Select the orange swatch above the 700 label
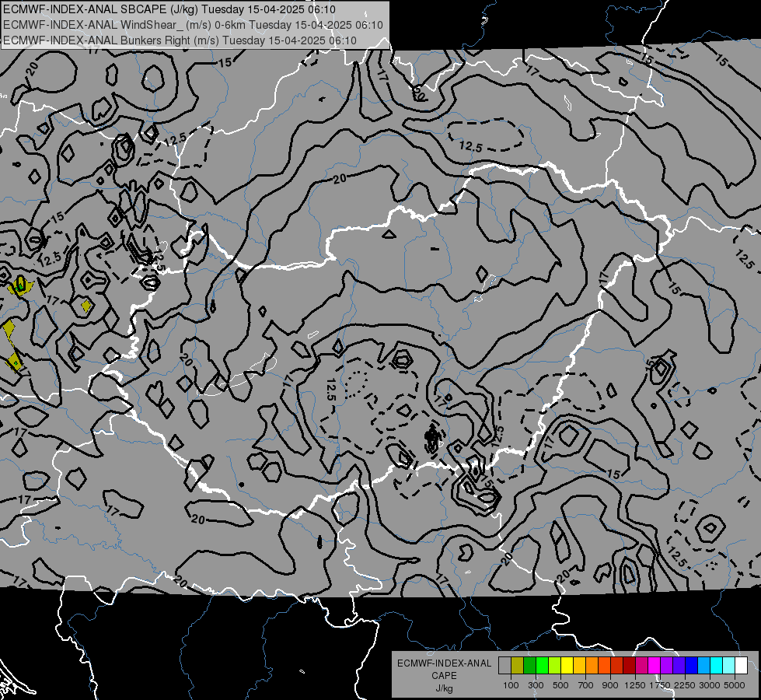Viewport: 761px width, 700px height. (x=592, y=665)
